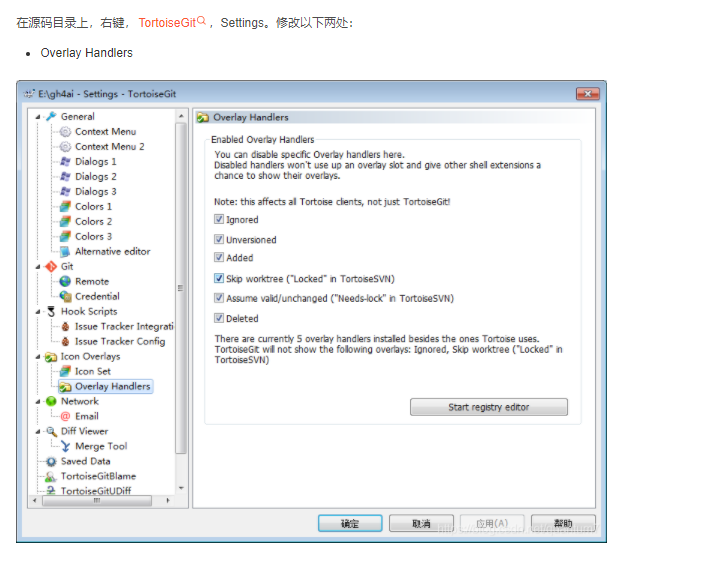Click the Colors 3 icon
The image size is (711, 580).
pos(66,236)
